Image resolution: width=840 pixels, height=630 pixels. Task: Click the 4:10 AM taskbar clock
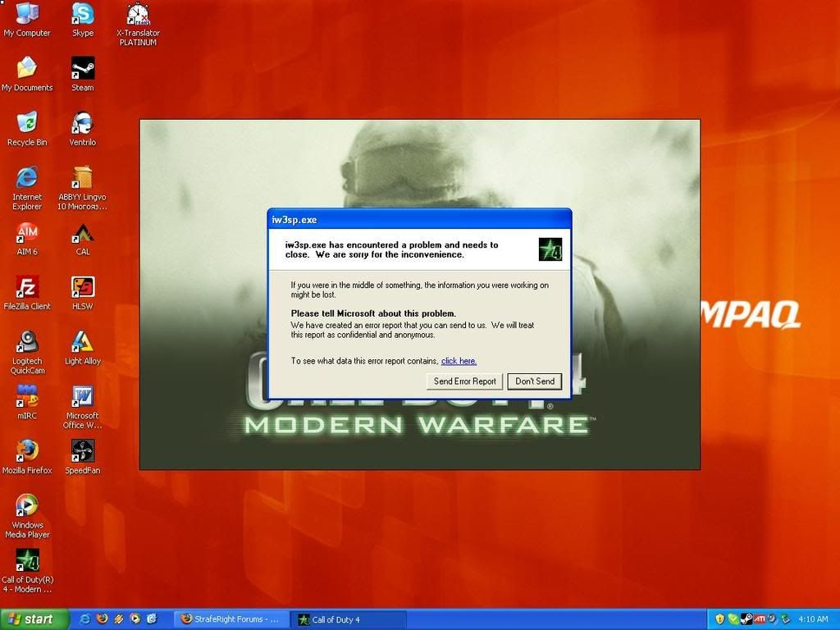pyautogui.click(x=813, y=619)
